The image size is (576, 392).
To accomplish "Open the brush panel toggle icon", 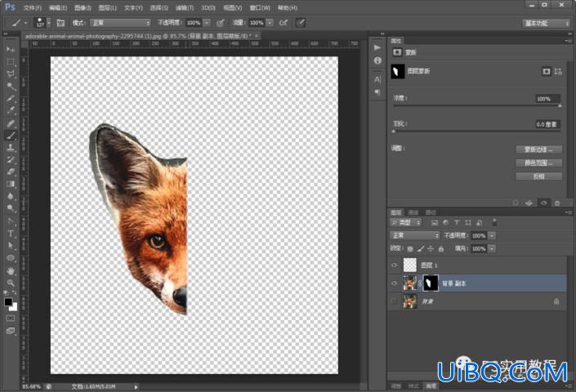I will coord(60,23).
